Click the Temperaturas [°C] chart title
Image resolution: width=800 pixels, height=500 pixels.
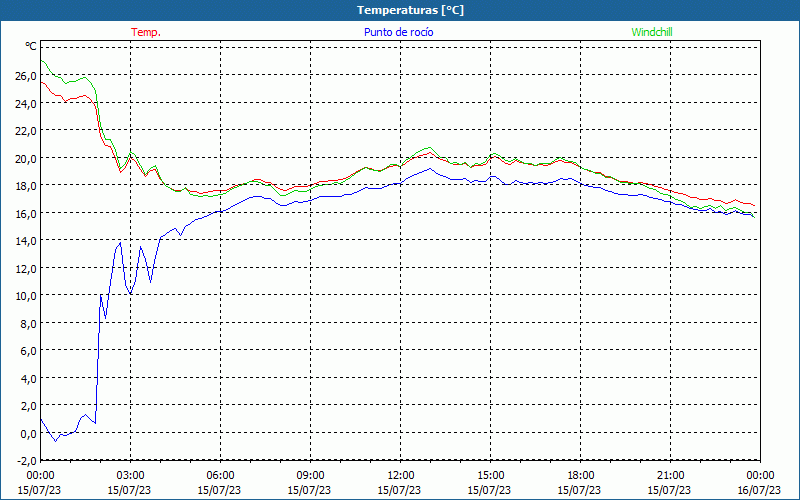(x=410, y=10)
